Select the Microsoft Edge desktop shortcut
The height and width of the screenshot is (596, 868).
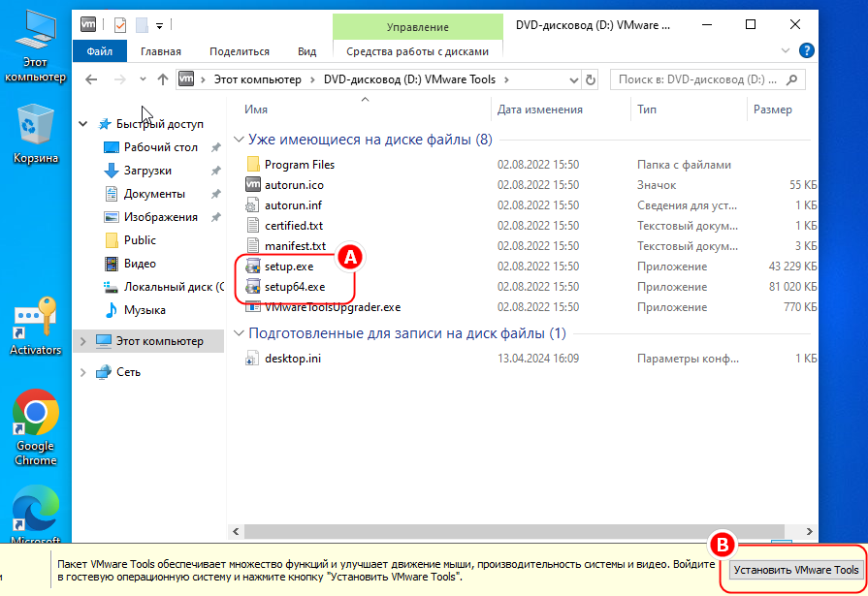(36, 515)
